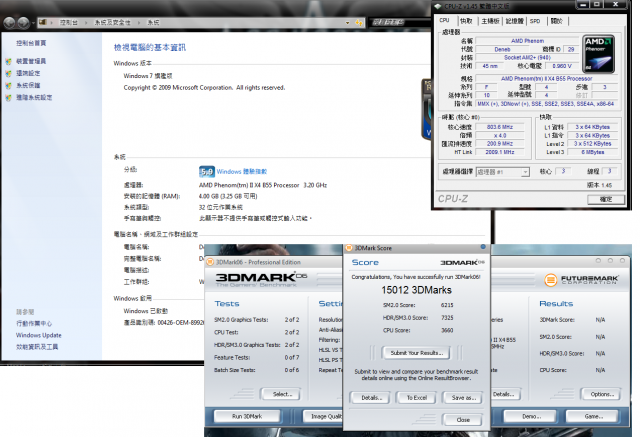640x437 pixels.
Task: Click the AMD Phenom logo in CPU-Z
Action: pyautogui.click(x=598, y=54)
